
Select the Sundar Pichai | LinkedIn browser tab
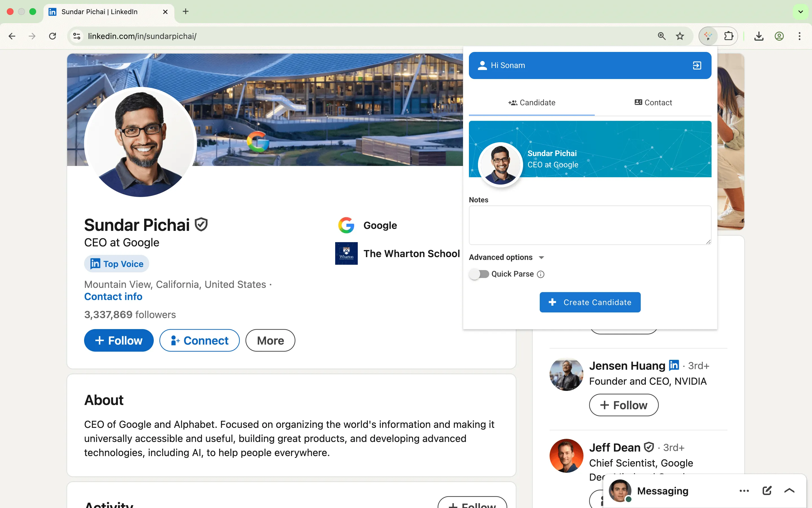click(x=109, y=12)
